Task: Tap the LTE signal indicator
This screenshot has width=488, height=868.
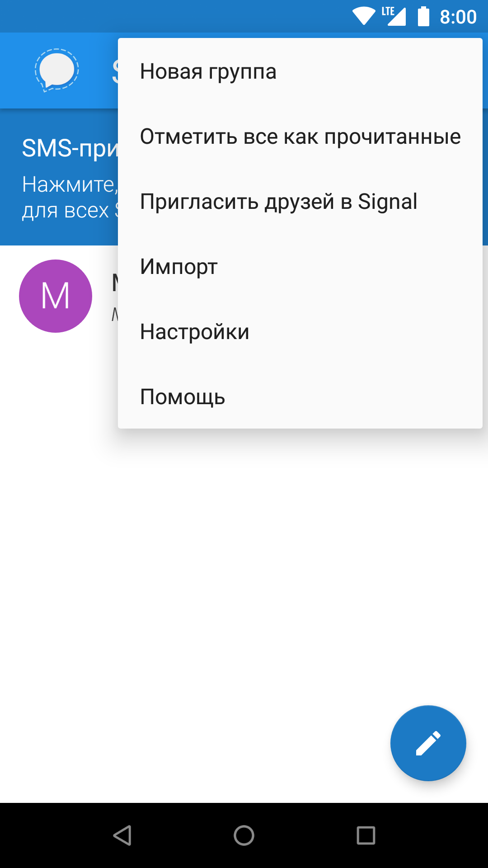Action: (x=394, y=16)
